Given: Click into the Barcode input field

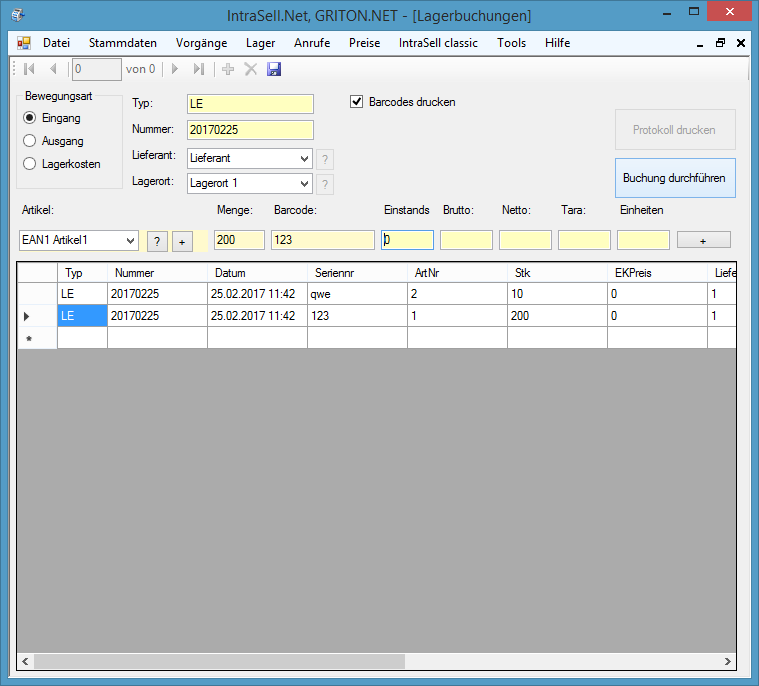Looking at the screenshot, I should click(323, 240).
